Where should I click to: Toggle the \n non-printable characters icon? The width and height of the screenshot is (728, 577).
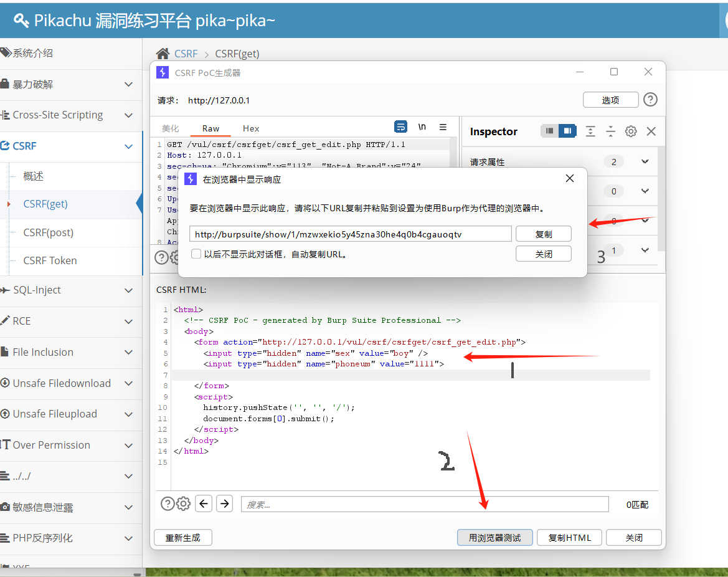422,127
